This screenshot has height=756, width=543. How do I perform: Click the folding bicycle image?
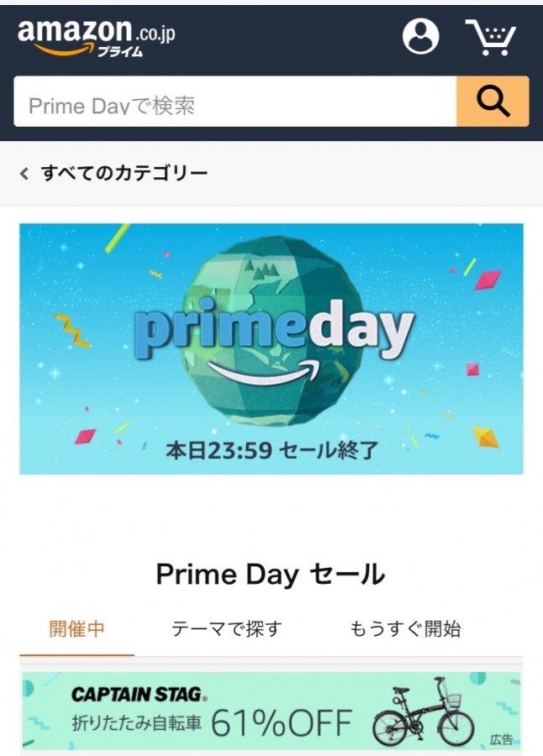(423, 711)
